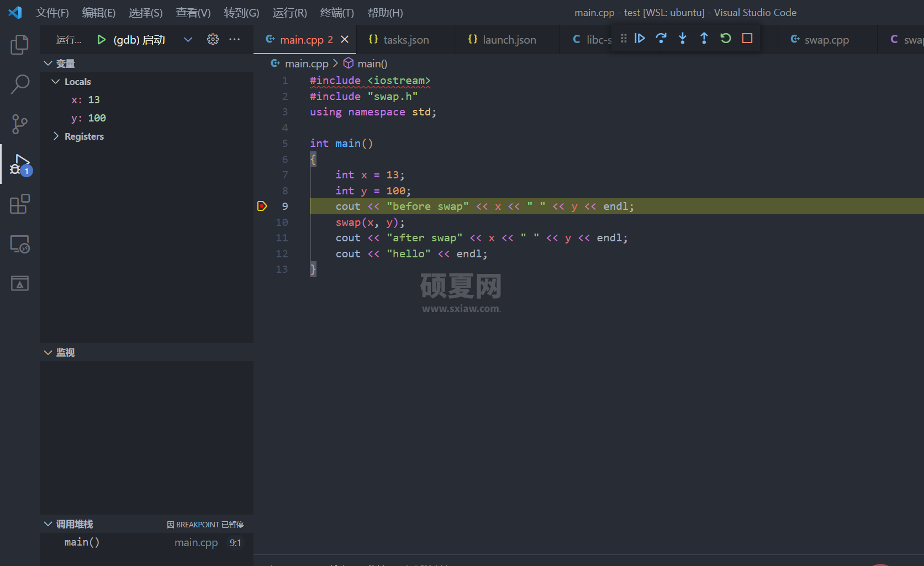Collapse the 变量 section

pos(48,64)
